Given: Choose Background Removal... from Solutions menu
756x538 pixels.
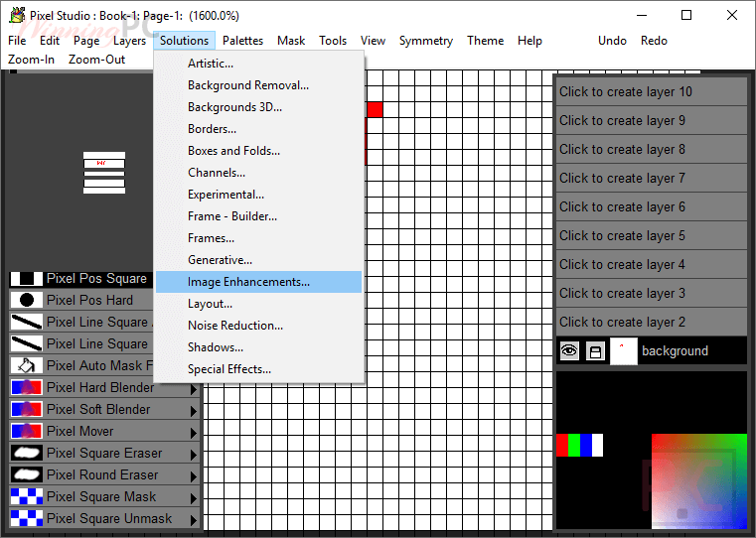Looking at the screenshot, I should (x=259, y=85).
